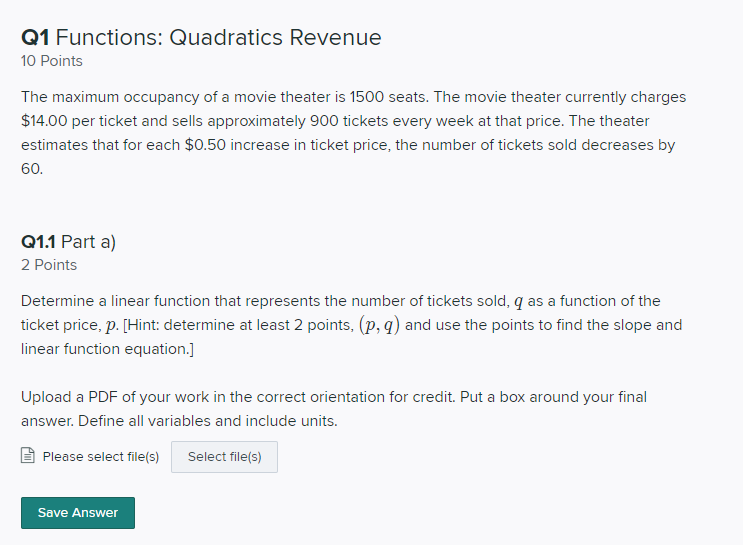Click the math variable p after 'ticket price'
The image size is (743, 545).
click(x=110, y=326)
